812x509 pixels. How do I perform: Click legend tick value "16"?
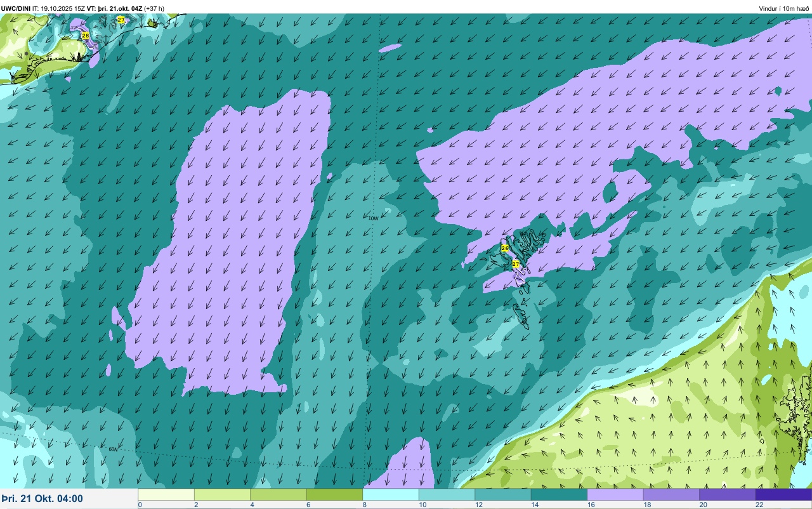click(590, 505)
